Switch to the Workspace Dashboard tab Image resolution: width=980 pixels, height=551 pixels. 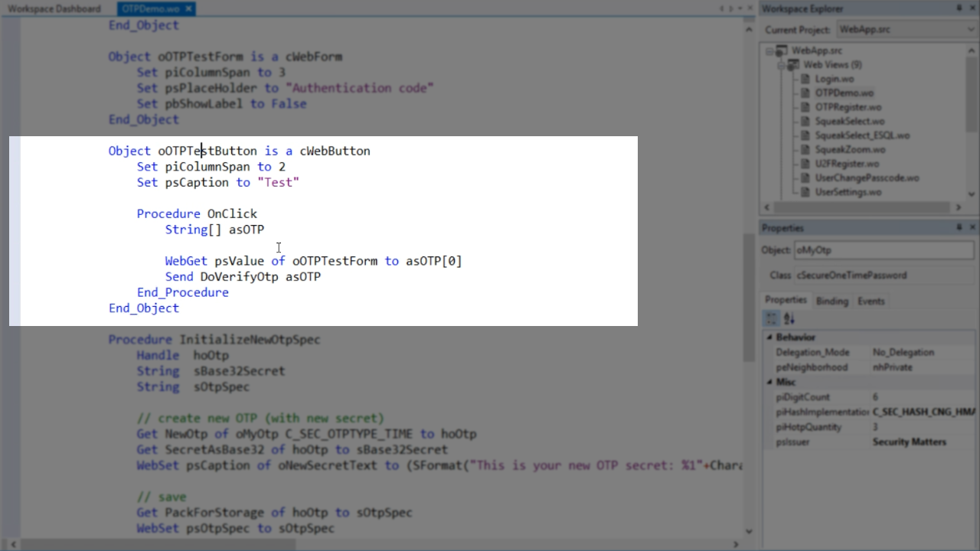click(x=54, y=9)
